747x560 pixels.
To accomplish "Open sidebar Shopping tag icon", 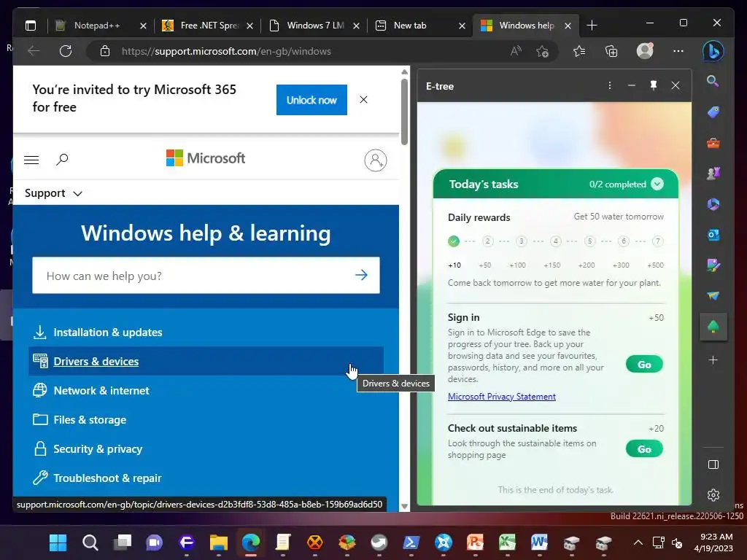I will (x=713, y=112).
